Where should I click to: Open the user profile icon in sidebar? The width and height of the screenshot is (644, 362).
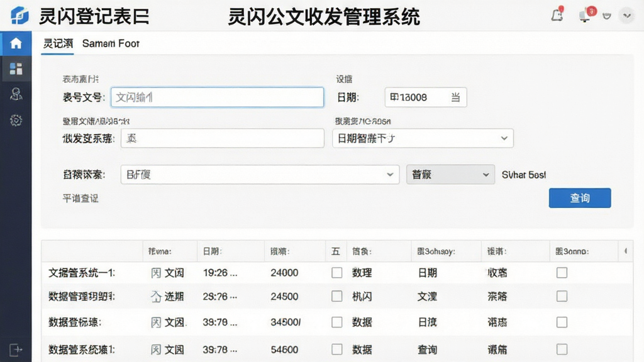[x=16, y=94]
